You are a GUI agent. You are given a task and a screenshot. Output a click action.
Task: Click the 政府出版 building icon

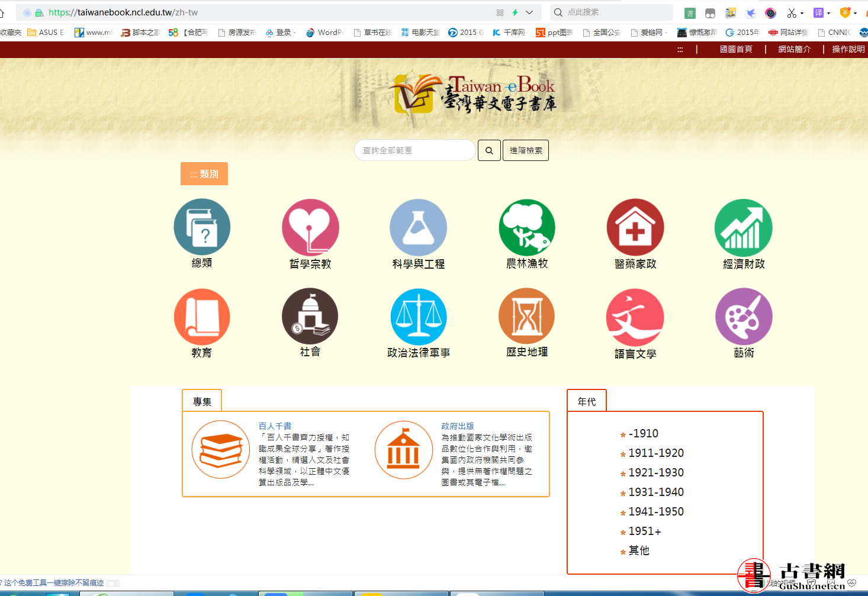click(404, 450)
